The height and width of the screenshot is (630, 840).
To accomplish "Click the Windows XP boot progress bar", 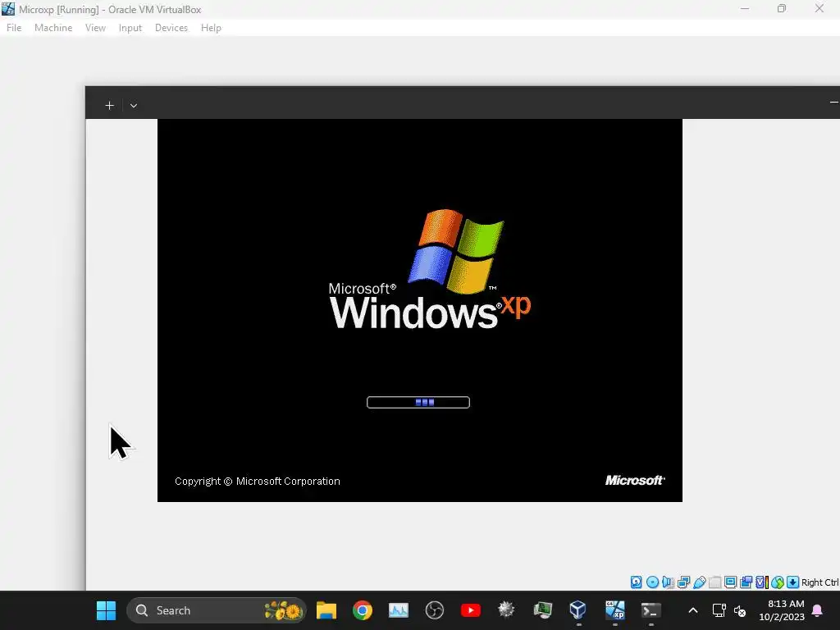I will click(418, 402).
